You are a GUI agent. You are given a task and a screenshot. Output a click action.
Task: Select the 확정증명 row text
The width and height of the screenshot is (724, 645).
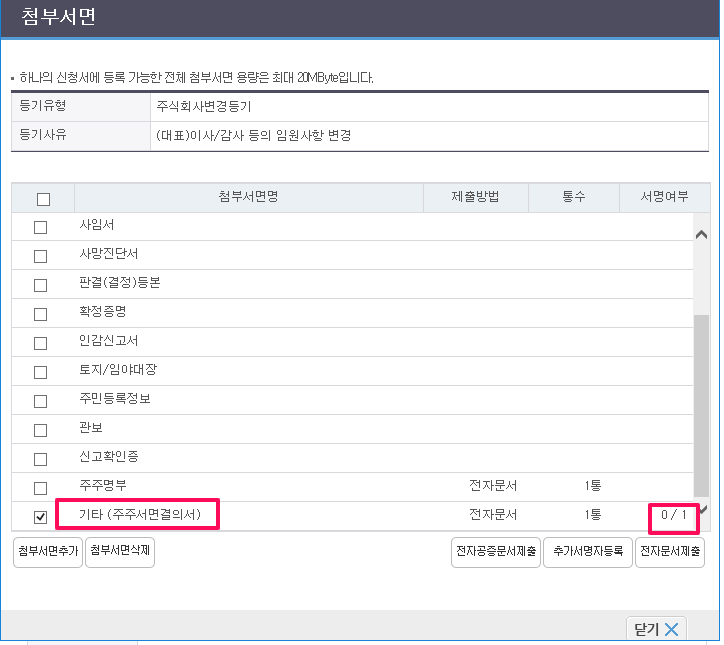pos(103,312)
